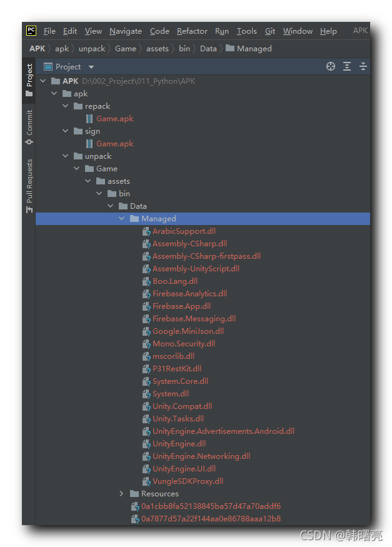Image resolution: width=392 pixels, height=547 pixels.
Task: Select UnityEngine.Advertisements.Android.dll in tree
Action: 223,431
